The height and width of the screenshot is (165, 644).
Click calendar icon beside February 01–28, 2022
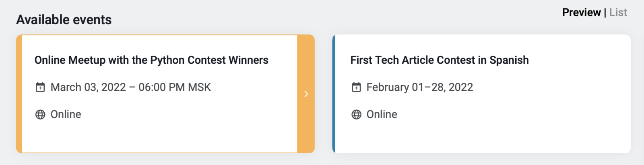pos(356,87)
